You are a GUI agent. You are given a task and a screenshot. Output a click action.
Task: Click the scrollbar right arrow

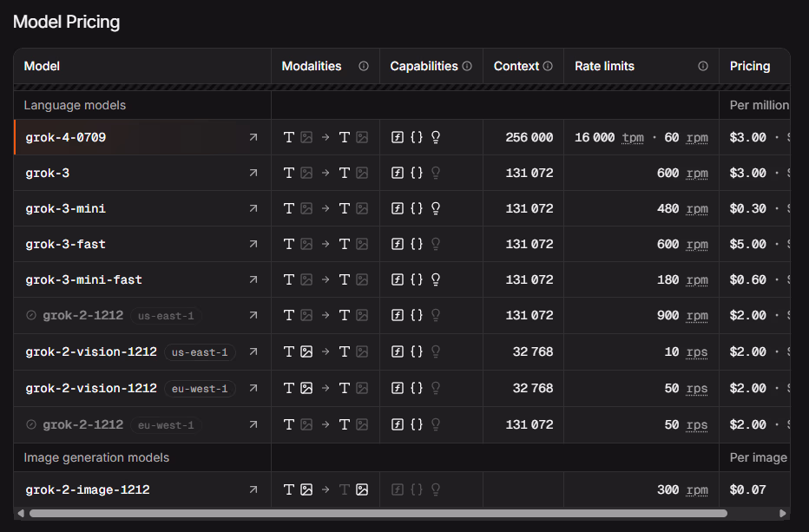point(783,514)
